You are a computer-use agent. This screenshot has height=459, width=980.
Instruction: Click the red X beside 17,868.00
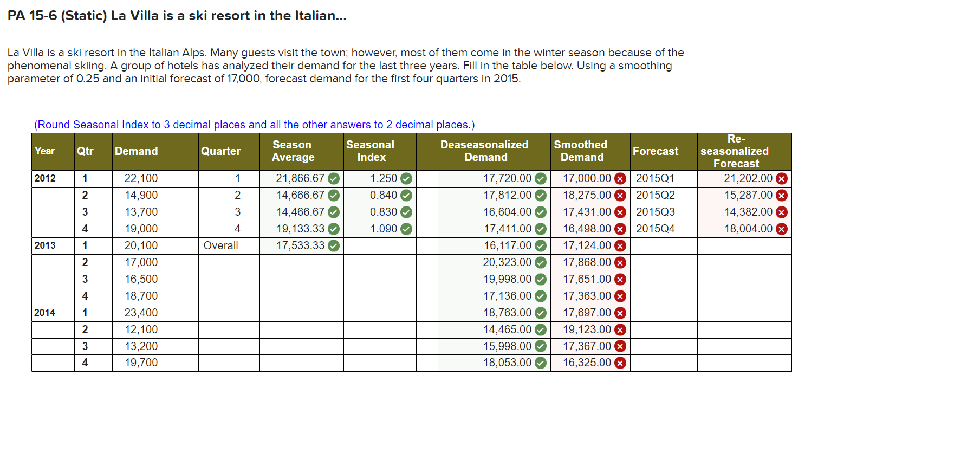click(620, 263)
